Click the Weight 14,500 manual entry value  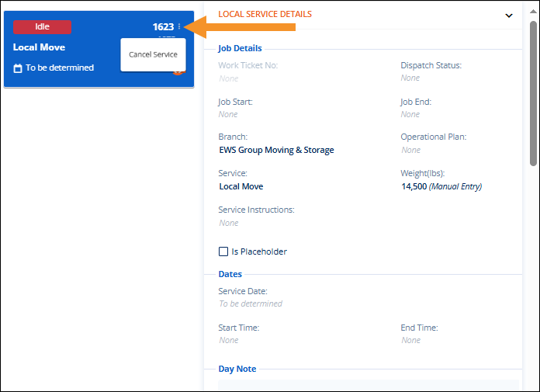coord(441,186)
